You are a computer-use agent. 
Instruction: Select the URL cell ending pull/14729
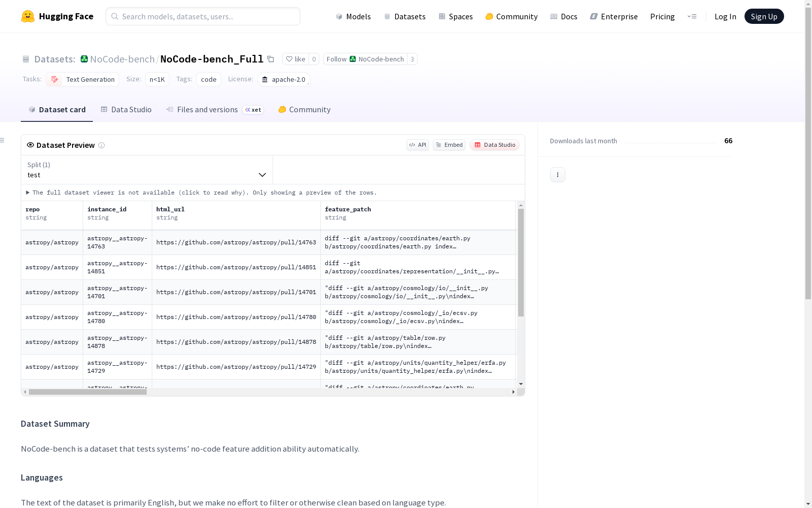(x=236, y=367)
